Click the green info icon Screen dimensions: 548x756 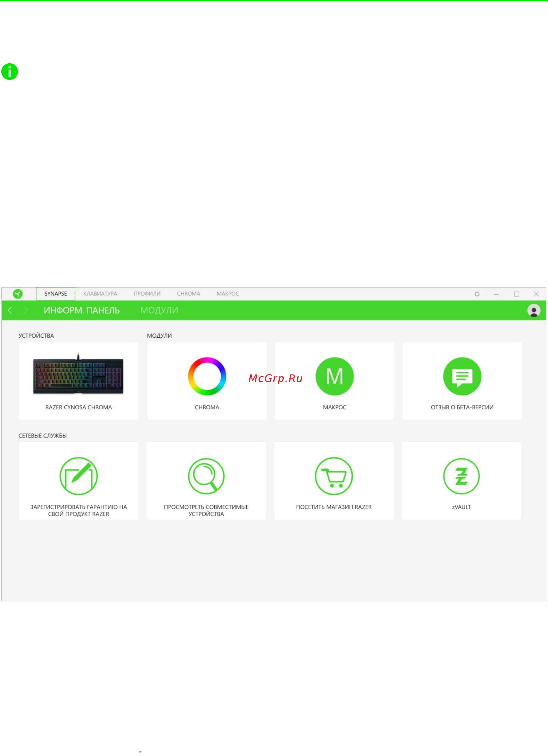[x=10, y=72]
